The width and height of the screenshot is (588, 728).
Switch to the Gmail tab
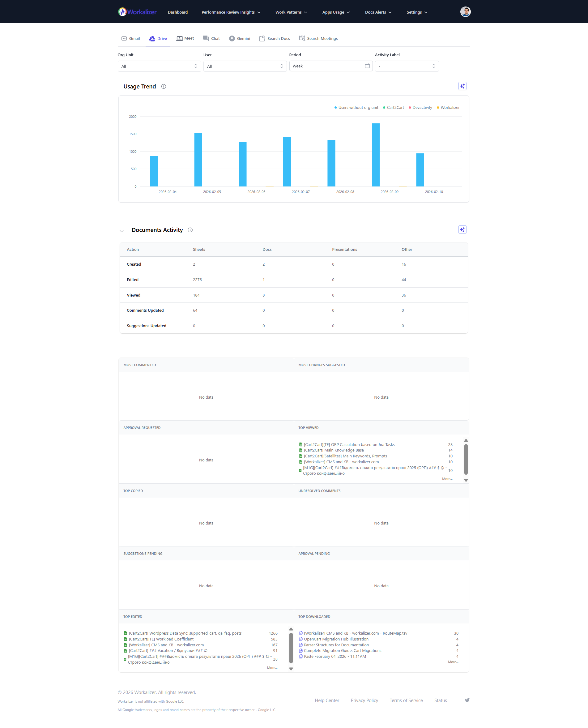pos(130,38)
